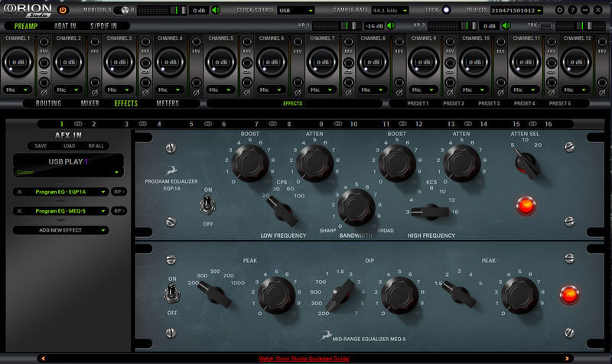The image size is (612, 364).
Task: Switch to the ADAT IN tab
Action: click(x=65, y=26)
